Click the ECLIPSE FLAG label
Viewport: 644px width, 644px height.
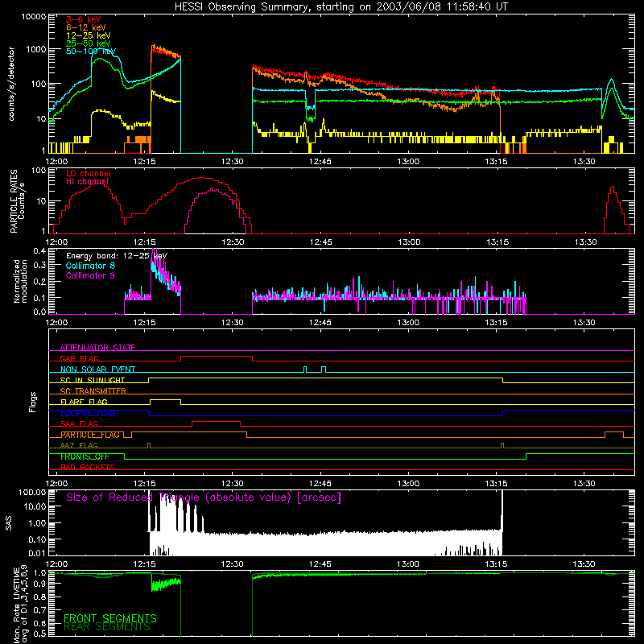[88, 413]
